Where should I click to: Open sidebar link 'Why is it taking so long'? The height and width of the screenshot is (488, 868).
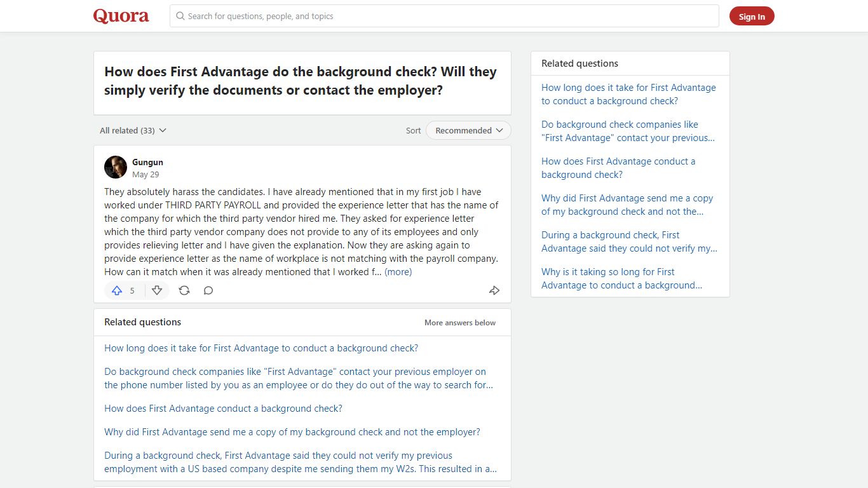[x=621, y=278]
